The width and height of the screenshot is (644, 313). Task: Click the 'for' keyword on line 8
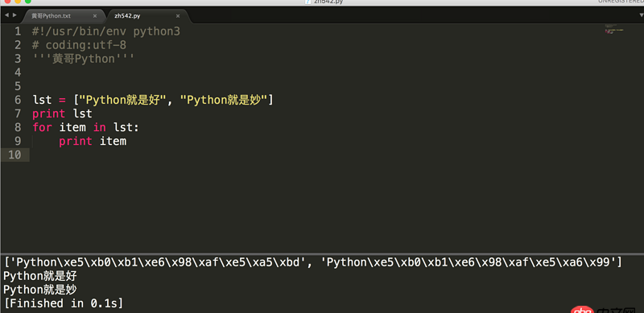click(43, 127)
